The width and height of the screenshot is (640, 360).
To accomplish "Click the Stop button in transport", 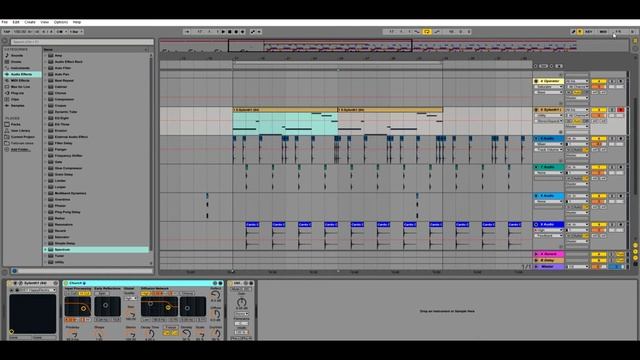I will click(x=229, y=32).
